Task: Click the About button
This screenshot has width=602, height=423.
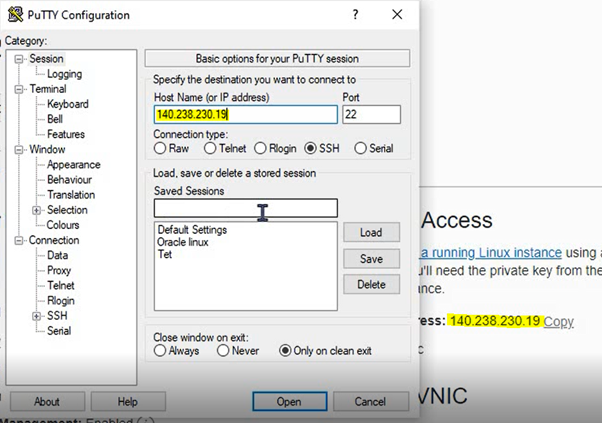Action: tap(47, 402)
